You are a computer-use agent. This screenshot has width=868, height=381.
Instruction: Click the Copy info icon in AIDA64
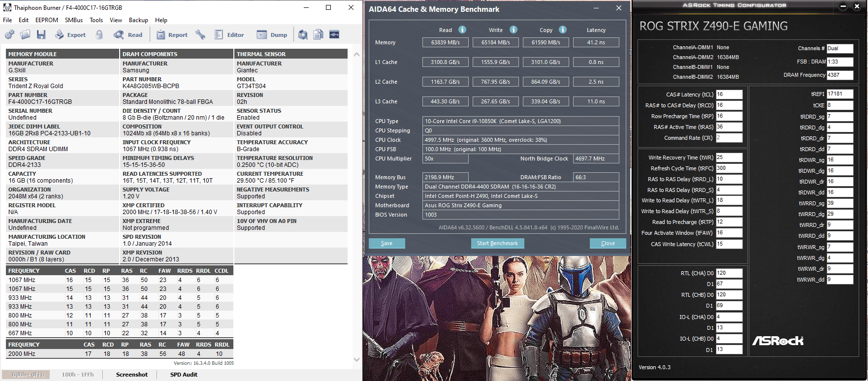point(563,30)
